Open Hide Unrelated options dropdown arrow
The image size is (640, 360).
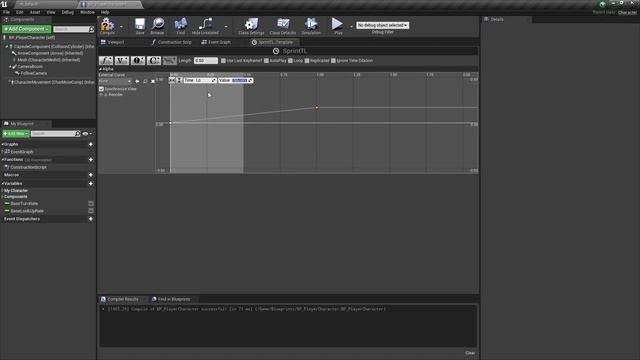[x=226, y=27]
